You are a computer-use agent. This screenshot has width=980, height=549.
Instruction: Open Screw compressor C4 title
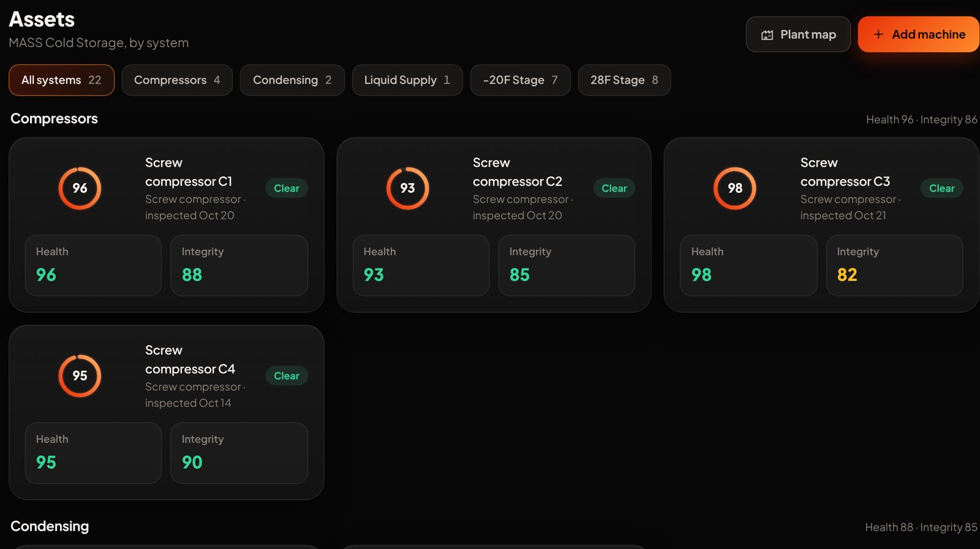190,360
